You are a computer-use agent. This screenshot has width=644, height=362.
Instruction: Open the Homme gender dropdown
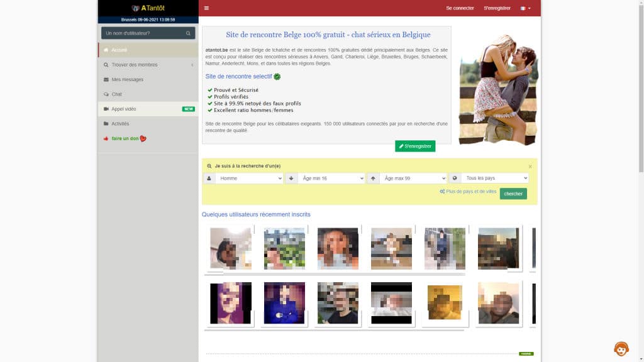249,178
